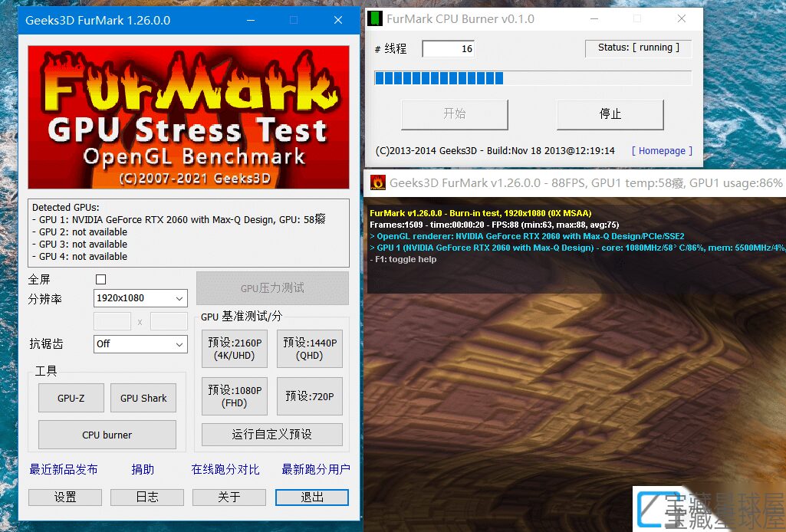The width and height of the screenshot is (786, 532).
Task: Run the 预设:1080P (FHD) benchmark
Action: pyautogui.click(x=235, y=396)
